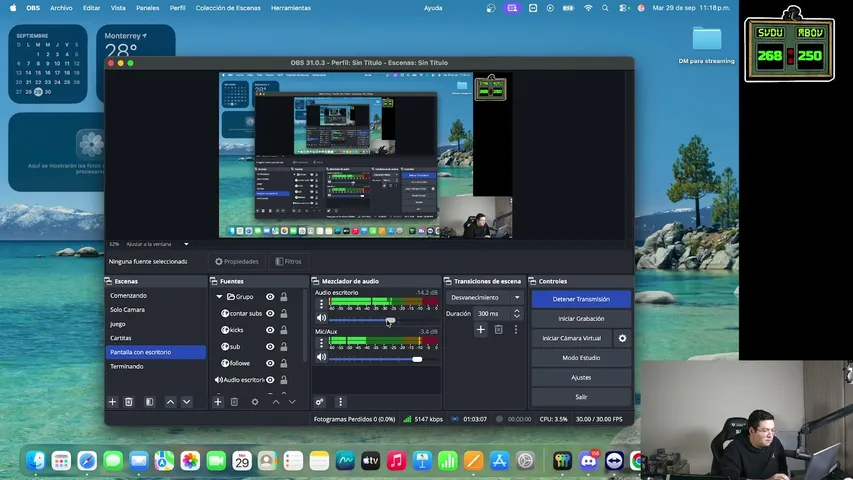
Task: Move scene up with arrow icon
Action: pos(170,402)
